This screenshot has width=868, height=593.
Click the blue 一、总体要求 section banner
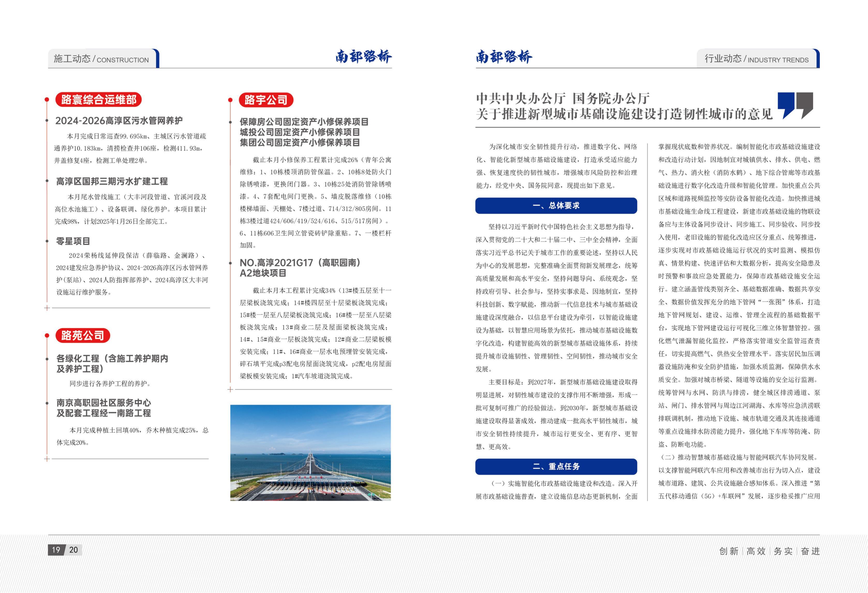click(x=556, y=206)
